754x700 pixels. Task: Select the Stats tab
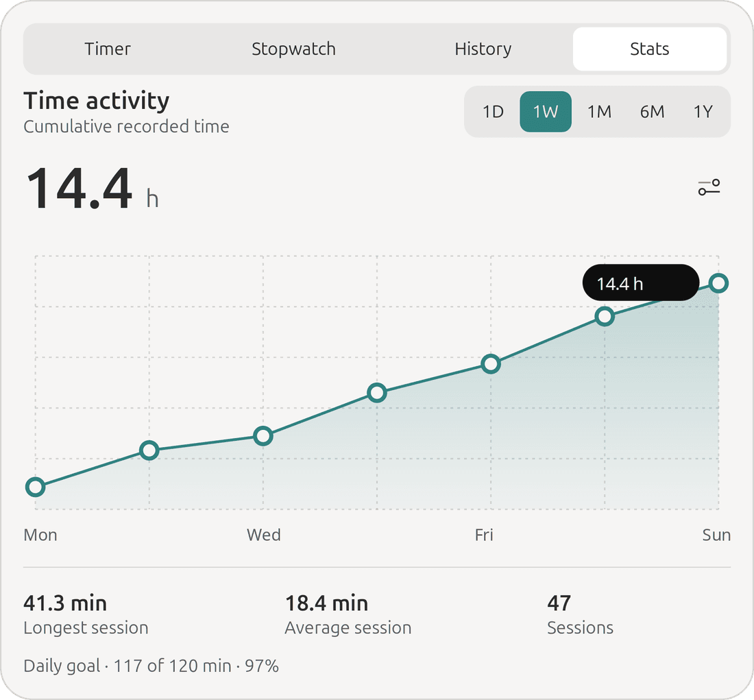coord(650,49)
